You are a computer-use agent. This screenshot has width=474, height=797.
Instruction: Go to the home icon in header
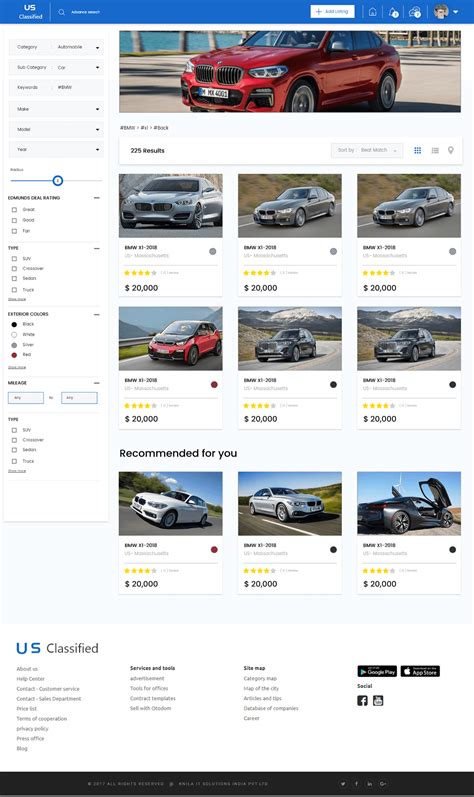click(x=372, y=12)
